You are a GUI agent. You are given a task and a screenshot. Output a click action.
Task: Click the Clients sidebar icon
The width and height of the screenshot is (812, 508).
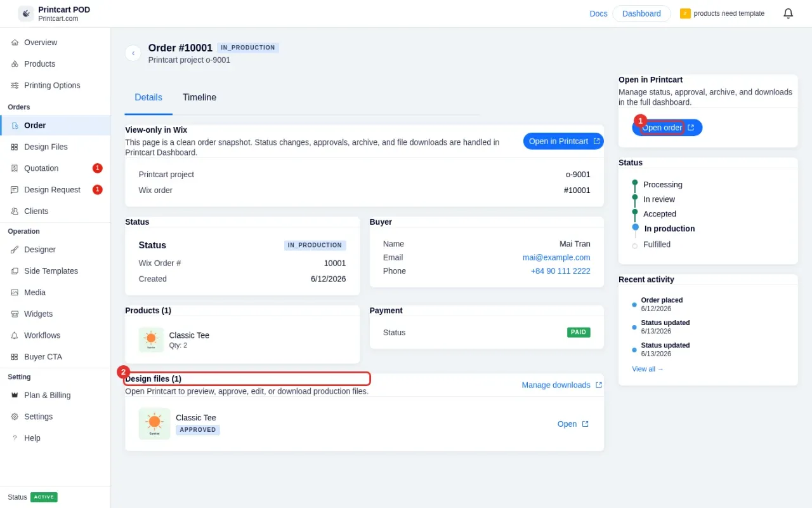[15, 211]
